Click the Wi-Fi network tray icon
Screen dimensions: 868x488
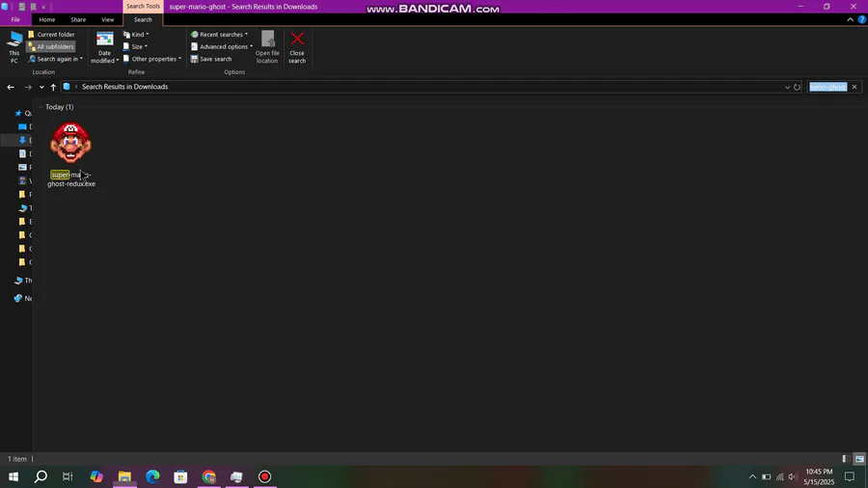(x=780, y=476)
